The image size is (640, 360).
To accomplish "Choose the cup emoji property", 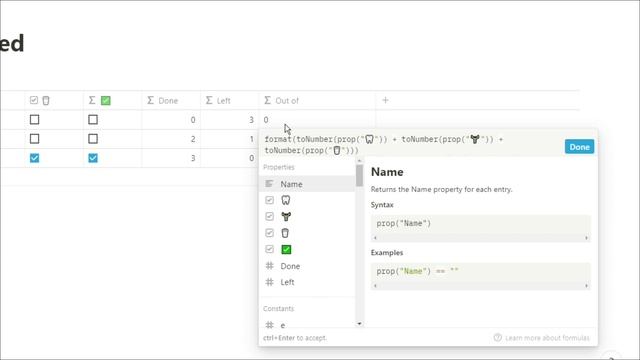I will point(307,233).
